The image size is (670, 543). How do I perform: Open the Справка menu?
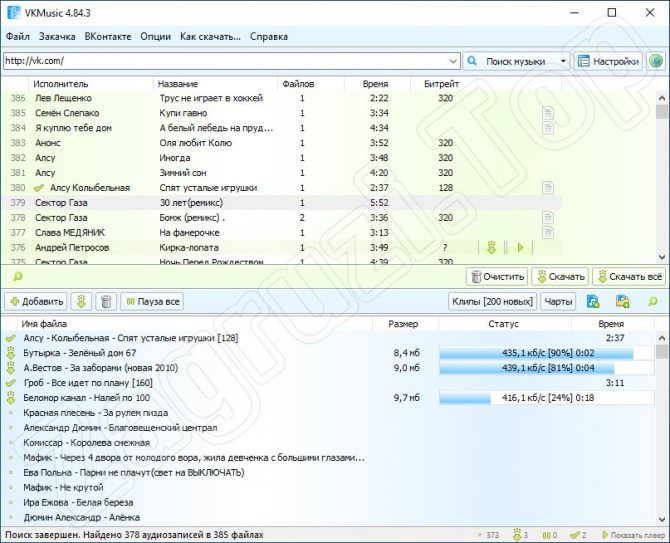point(269,37)
